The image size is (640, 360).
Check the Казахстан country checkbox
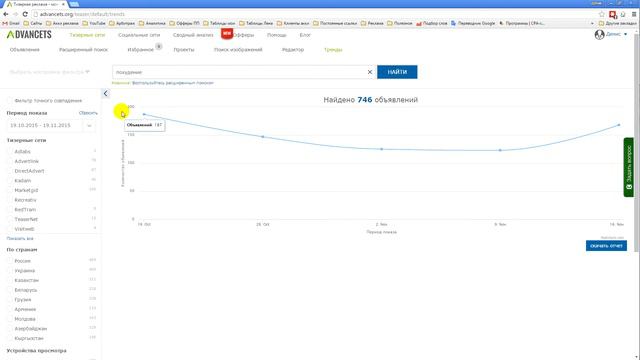click(10, 280)
